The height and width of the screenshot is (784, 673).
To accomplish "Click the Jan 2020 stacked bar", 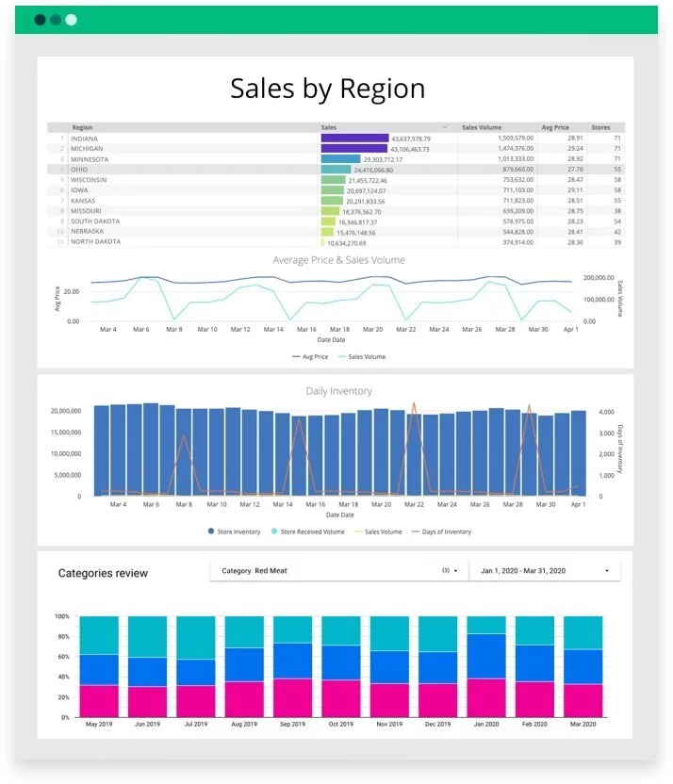I will tap(486, 666).
